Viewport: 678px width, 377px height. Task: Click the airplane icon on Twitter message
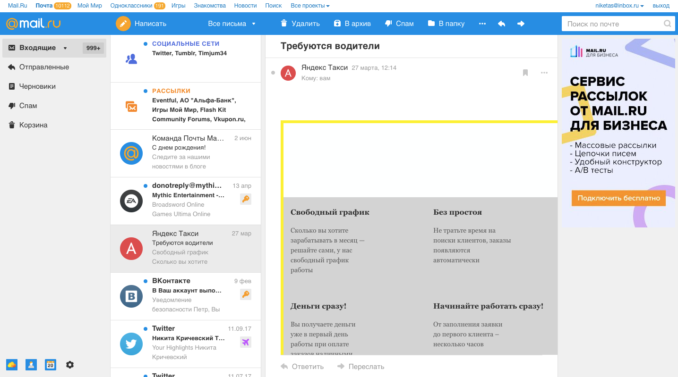(x=246, y=342)
